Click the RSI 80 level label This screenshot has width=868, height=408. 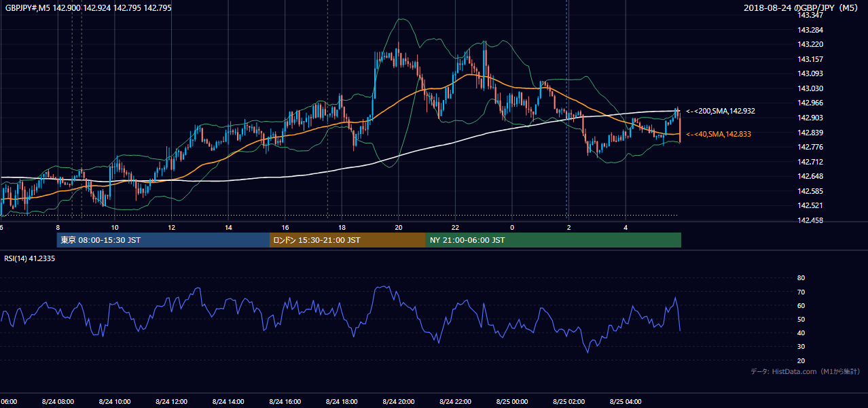[x=801, y=278]
